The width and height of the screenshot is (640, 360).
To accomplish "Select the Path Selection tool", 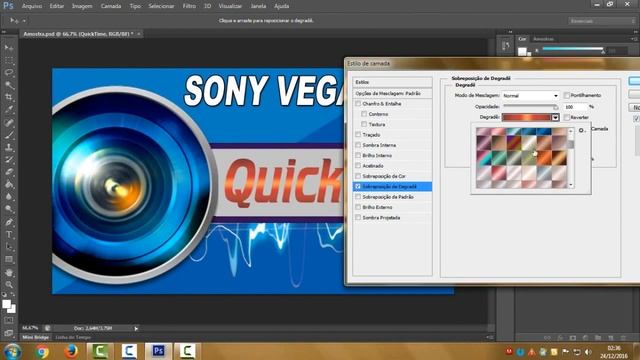I will point(9,247).
